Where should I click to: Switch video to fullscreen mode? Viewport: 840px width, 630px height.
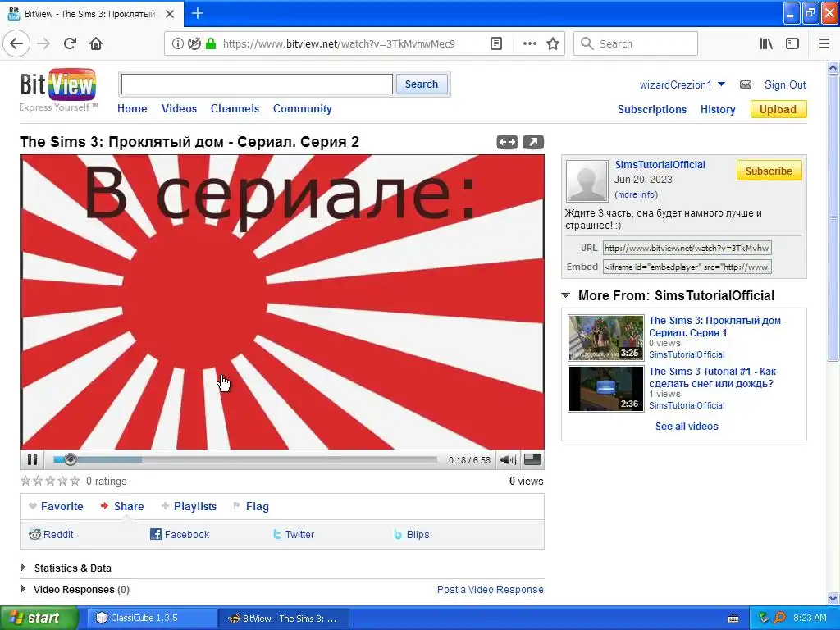(x=532, y=459)
